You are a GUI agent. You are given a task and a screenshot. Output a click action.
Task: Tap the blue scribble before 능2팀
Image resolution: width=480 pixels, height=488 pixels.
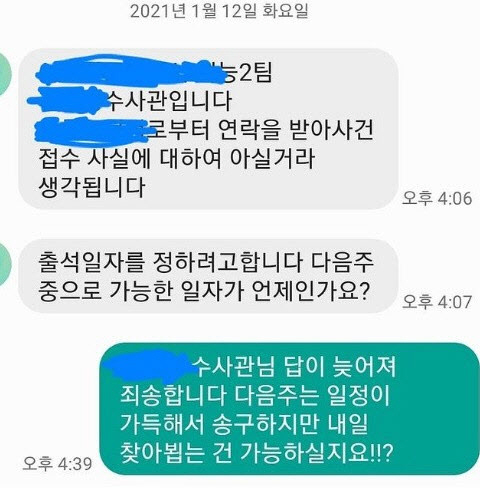pos(130,72)
